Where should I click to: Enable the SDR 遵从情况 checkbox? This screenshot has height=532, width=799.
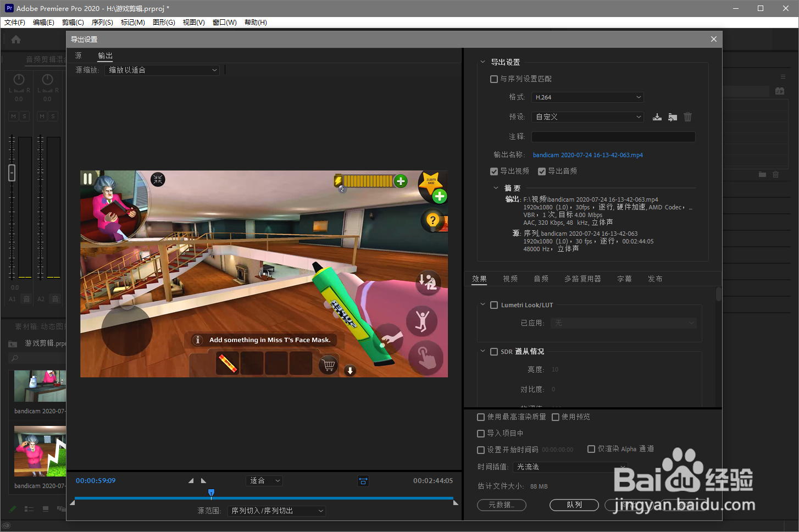click(494, 352)
